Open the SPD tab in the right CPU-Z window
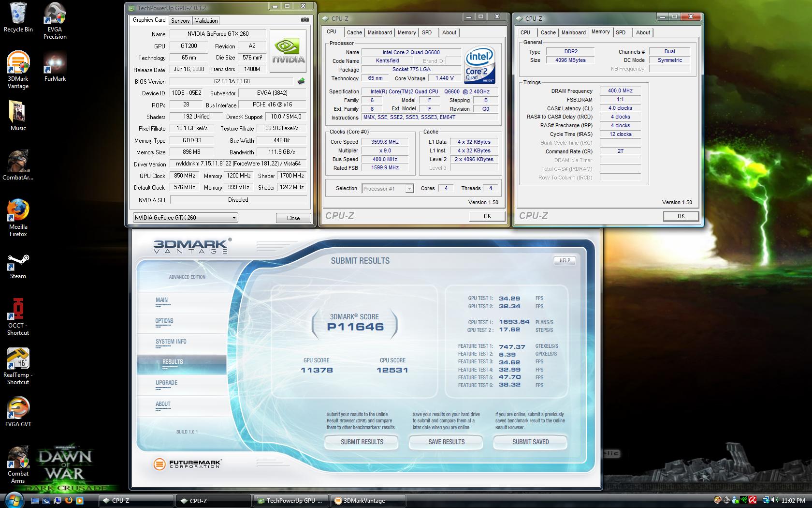 pos(621,32)
